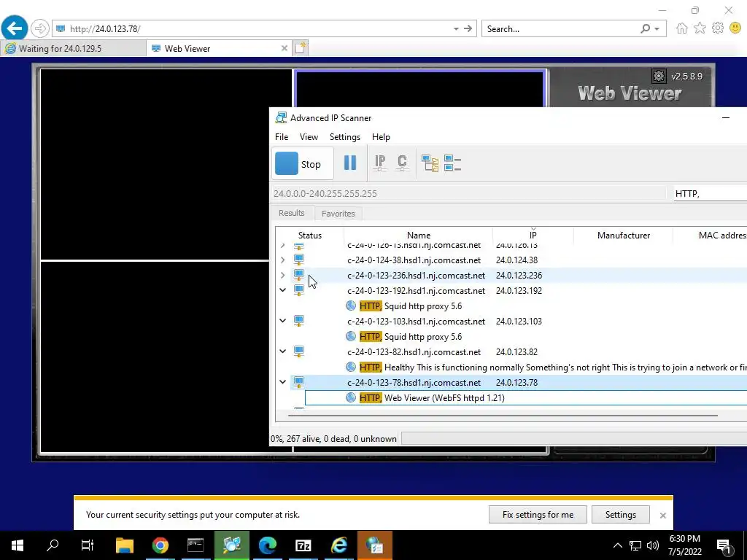Sort by the IP column header
The height and width of the screenshot is (560, 747).
(x=533, y=236)
